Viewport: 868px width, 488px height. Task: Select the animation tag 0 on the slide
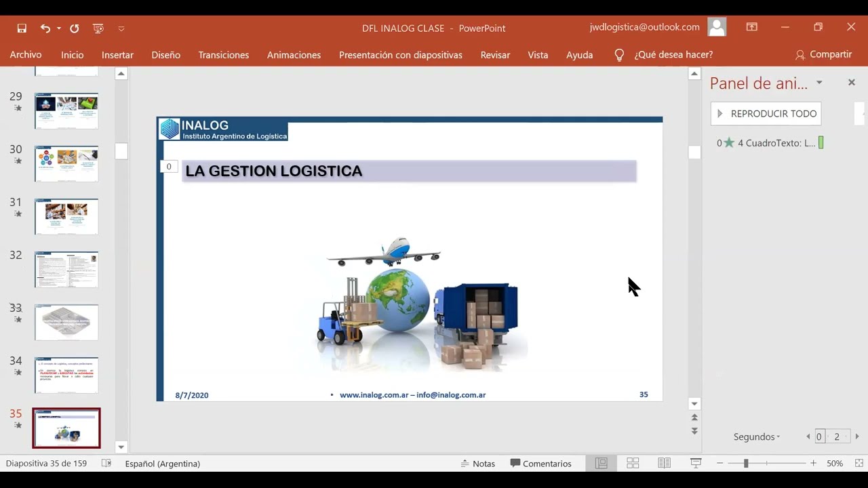169,167
